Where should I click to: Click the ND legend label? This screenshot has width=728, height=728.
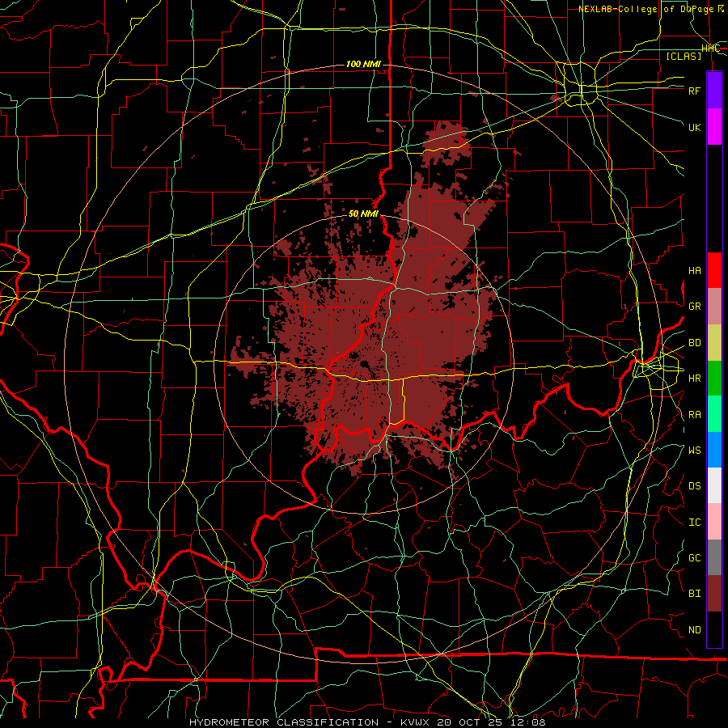click(695, 630)
